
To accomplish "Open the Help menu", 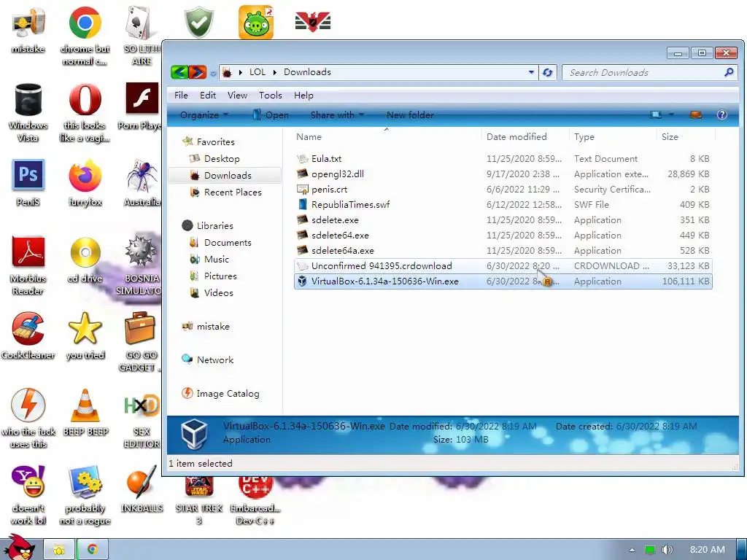I will tap(303, 96).
